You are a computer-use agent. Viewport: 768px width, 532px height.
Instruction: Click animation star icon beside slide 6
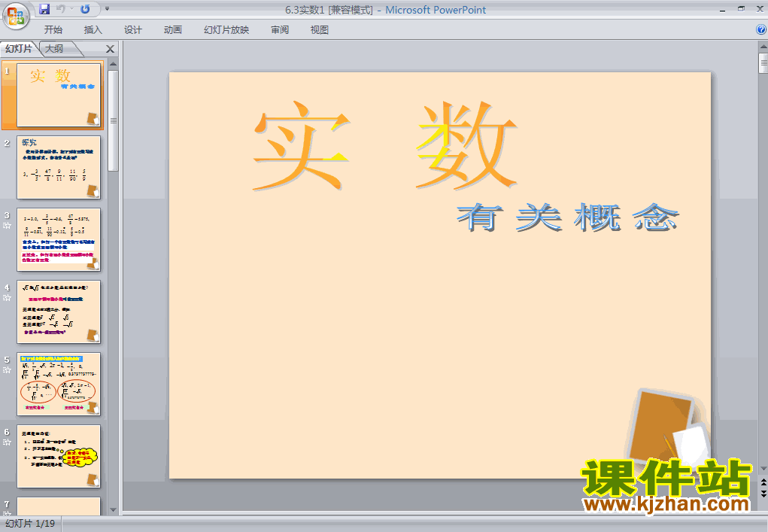pos(7,442)
